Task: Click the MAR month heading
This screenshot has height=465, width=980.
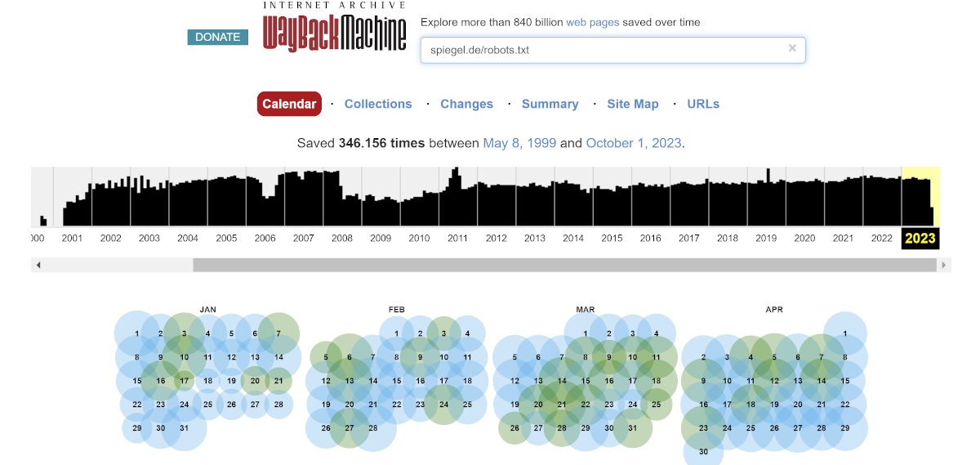Action: (x=586, y=310)
